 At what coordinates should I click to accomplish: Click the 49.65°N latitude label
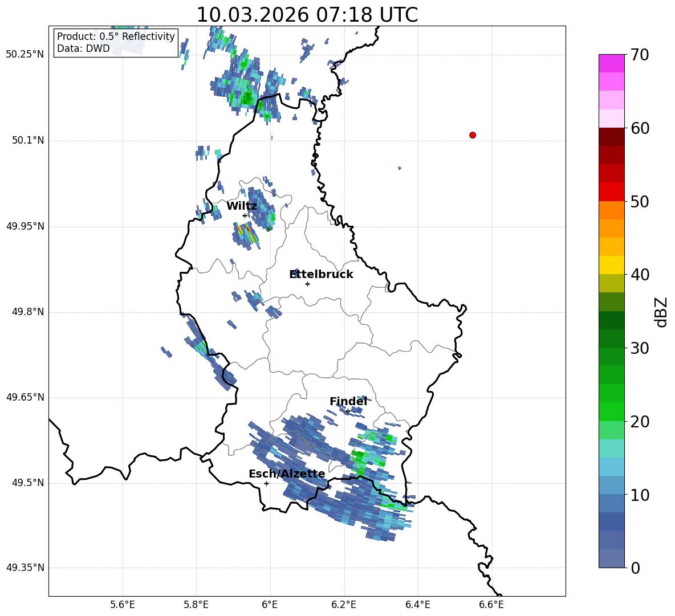click(x=25, y=398)
